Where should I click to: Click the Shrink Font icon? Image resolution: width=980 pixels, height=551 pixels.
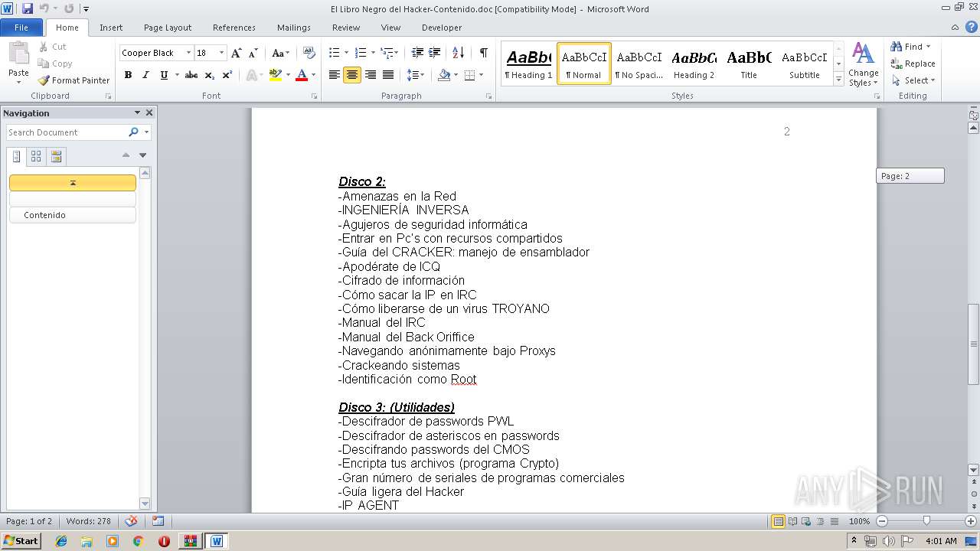(254, 53)
